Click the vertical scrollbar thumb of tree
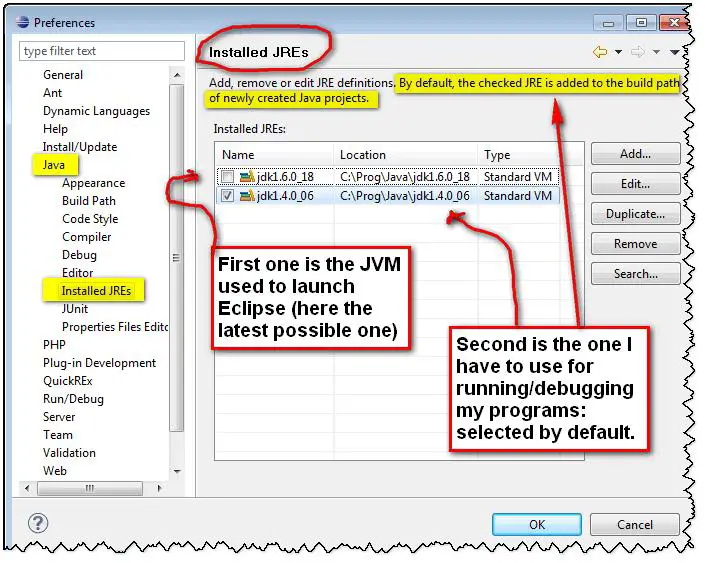 coord(177,258)
